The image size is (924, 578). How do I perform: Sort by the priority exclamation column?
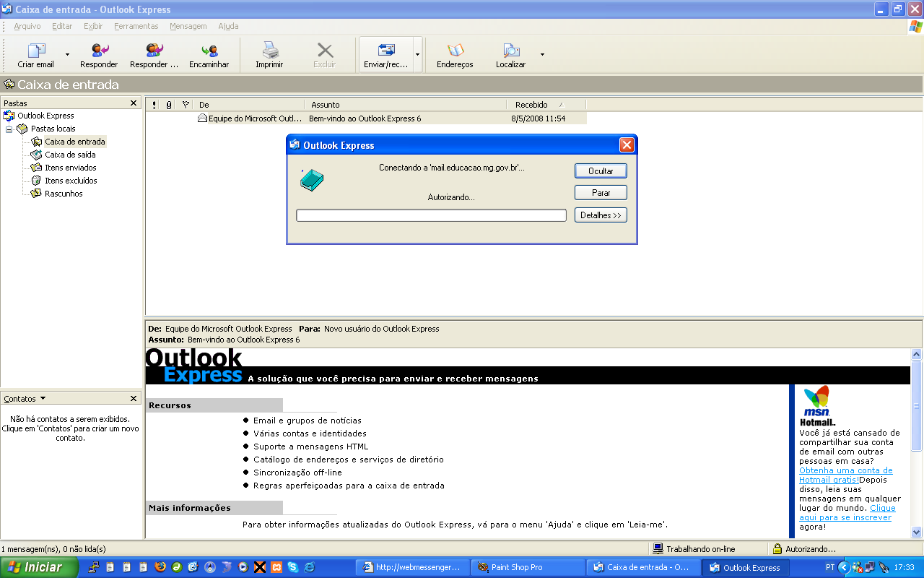coord(154,105)
